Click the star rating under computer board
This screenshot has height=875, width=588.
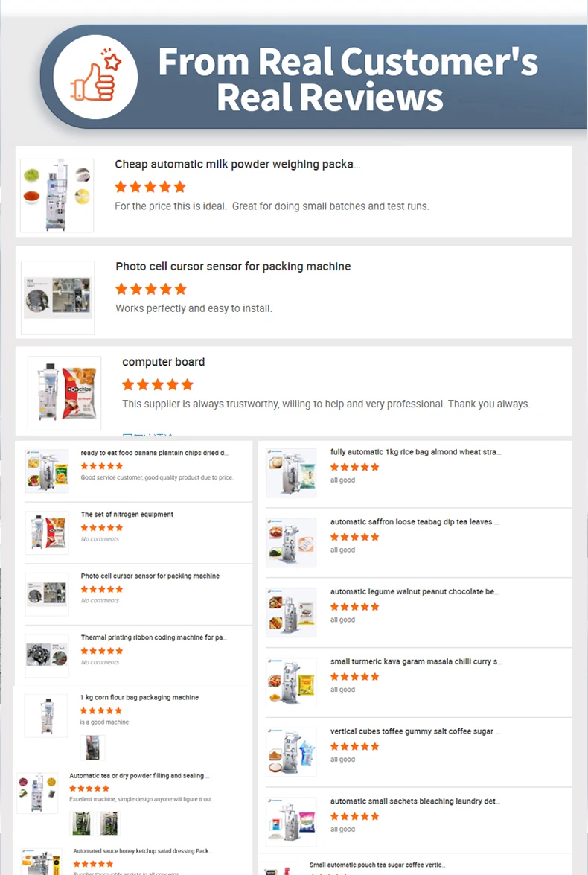(157, 385)
